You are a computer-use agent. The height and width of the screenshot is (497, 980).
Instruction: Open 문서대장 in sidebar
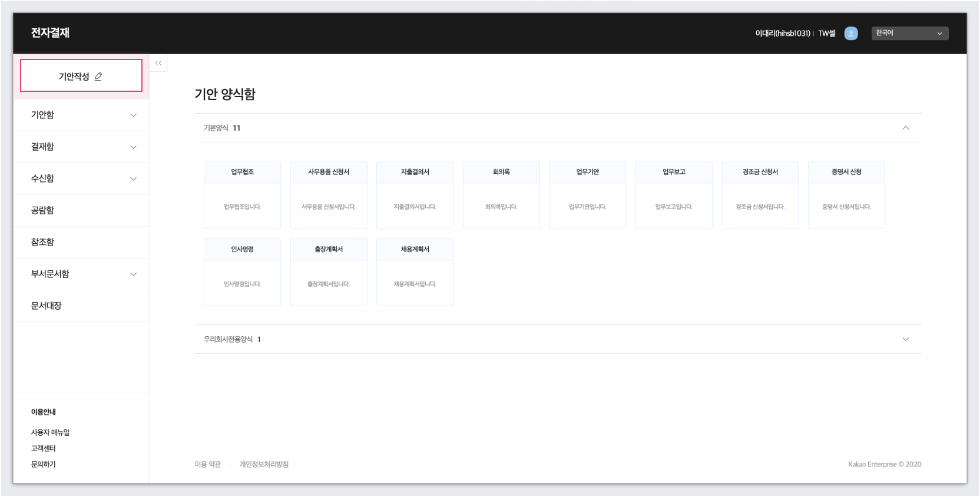point(81,306)
